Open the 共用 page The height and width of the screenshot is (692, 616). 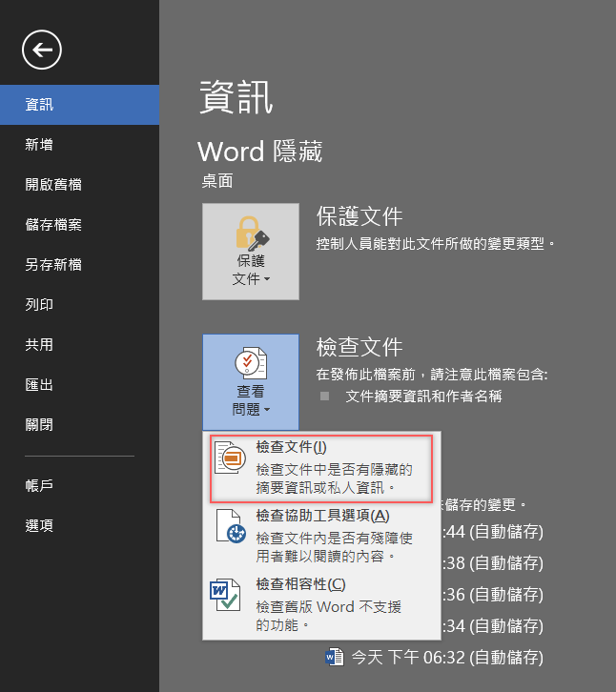pos(79,345)
